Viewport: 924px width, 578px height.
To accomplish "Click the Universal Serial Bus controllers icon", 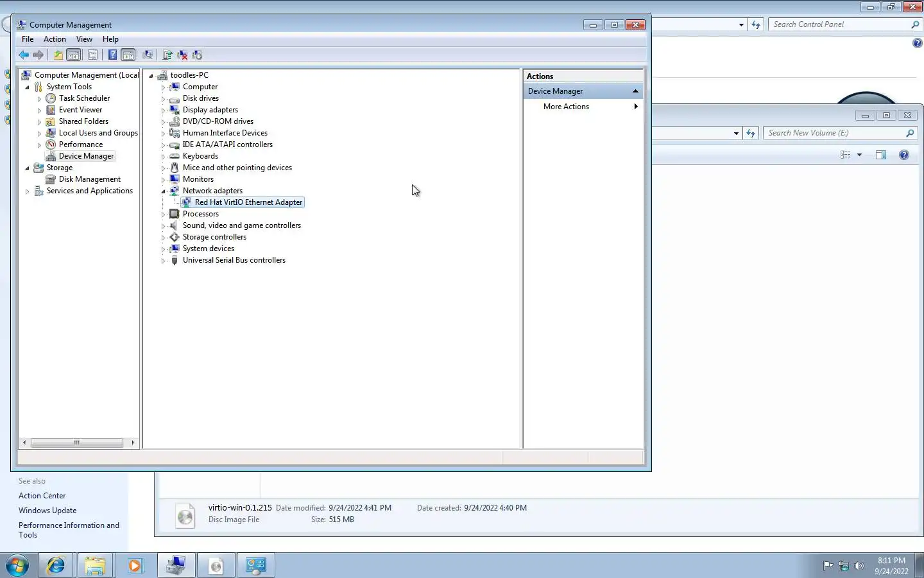I will (x=174, y=260).
